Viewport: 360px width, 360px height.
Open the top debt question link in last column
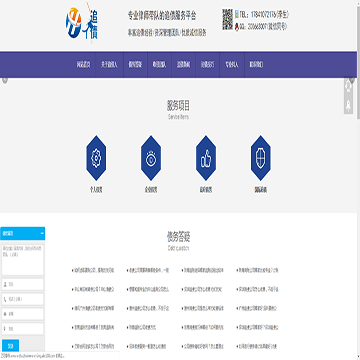257,270
